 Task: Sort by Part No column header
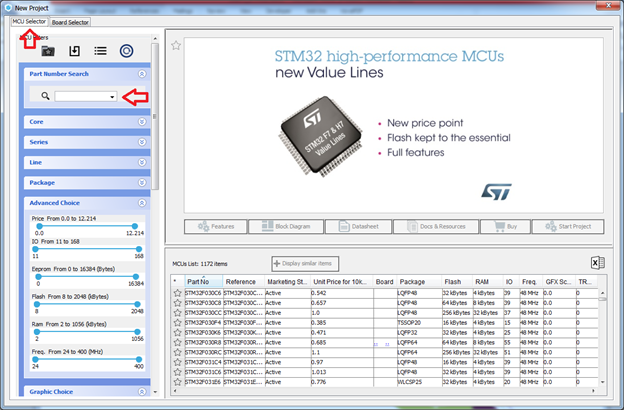pos(203,281)
